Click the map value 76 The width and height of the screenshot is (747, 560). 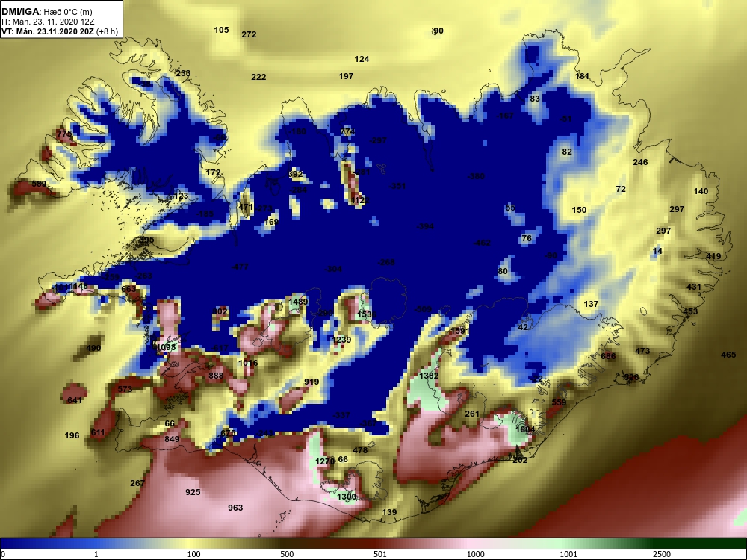coord(527,238)
